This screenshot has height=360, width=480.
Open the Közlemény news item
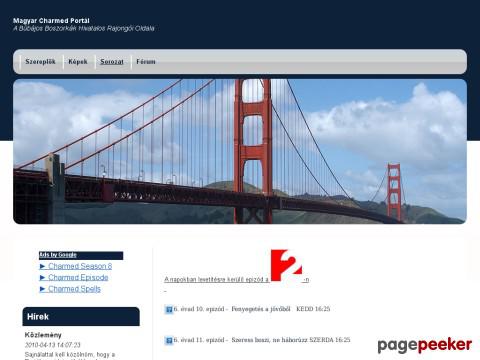[x=43, y=335]
